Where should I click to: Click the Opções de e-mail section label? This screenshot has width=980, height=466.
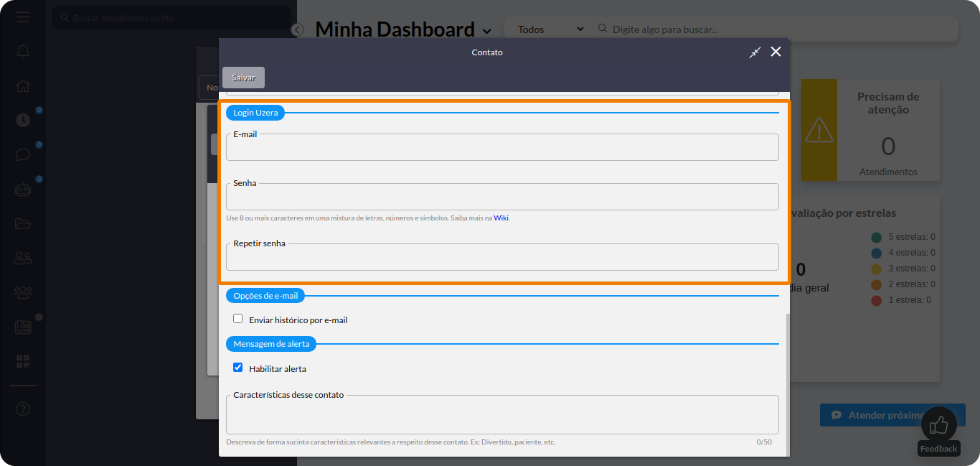click(265, 296)
